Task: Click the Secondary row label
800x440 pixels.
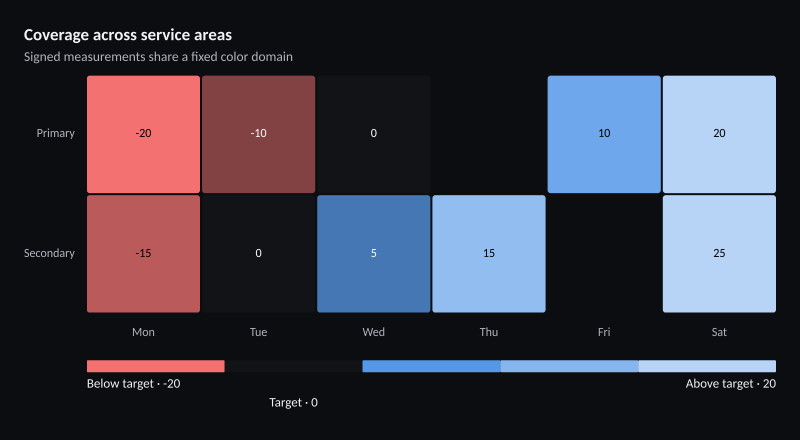Action: (x=49, y=253)
